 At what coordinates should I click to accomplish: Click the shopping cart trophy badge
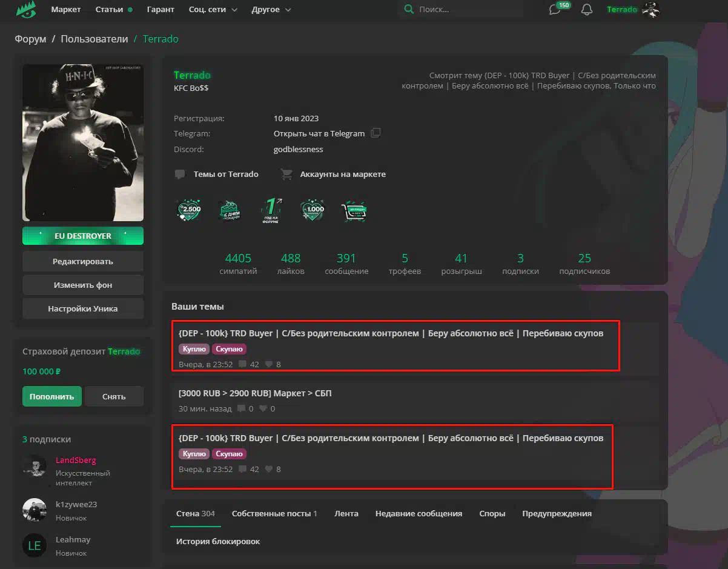(354, 210)
